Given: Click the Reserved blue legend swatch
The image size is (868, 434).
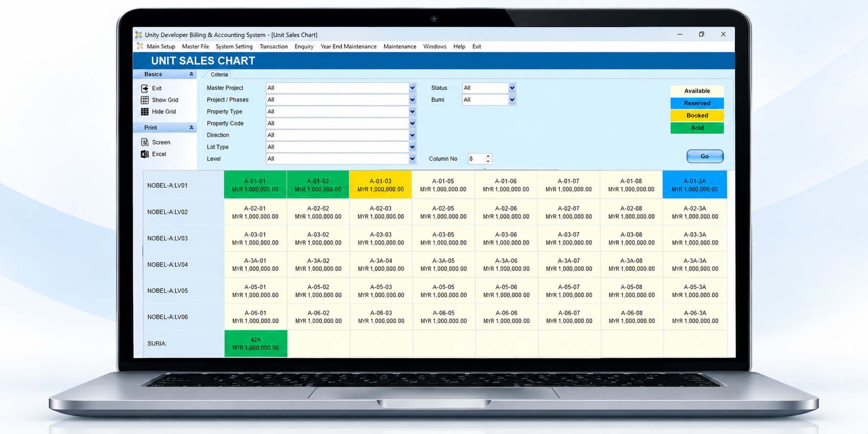Looking at the screenshot, I should point(697,103).
